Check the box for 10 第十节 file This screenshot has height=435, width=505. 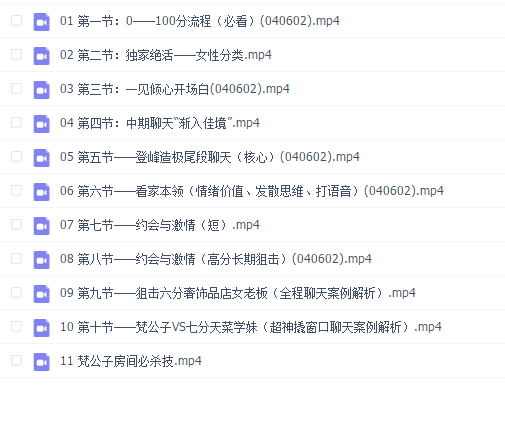click(16, 326)
